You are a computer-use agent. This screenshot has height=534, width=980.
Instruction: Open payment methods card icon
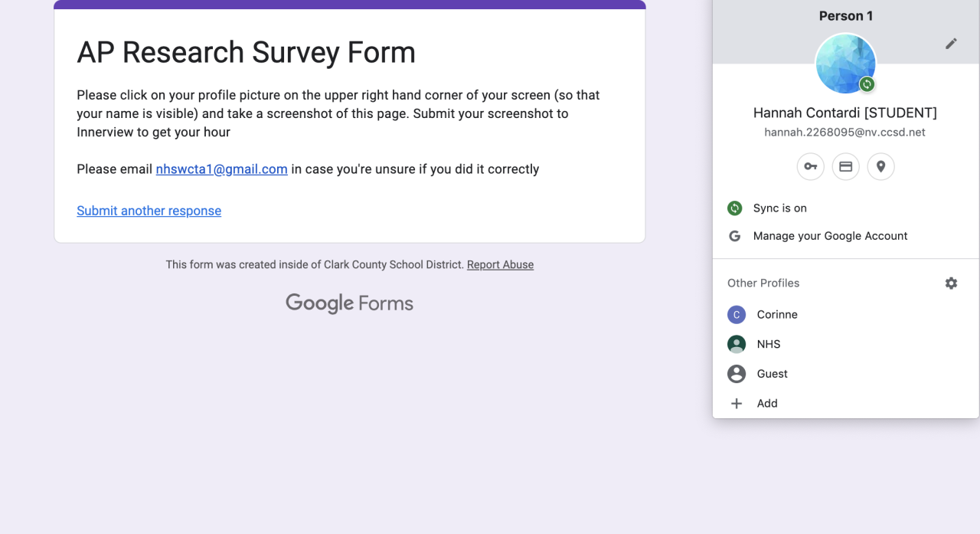[x=845, y=166]
